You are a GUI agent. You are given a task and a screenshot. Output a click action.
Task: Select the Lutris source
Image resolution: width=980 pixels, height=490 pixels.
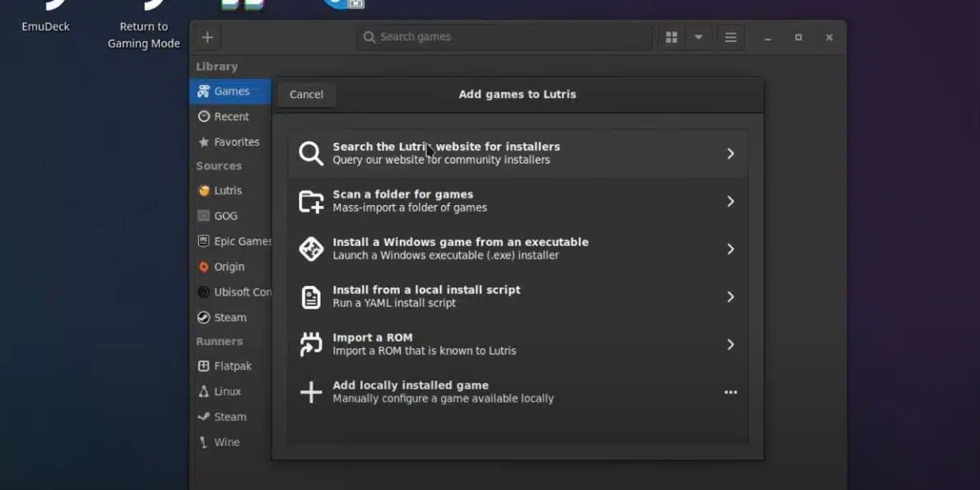[230, 191]
